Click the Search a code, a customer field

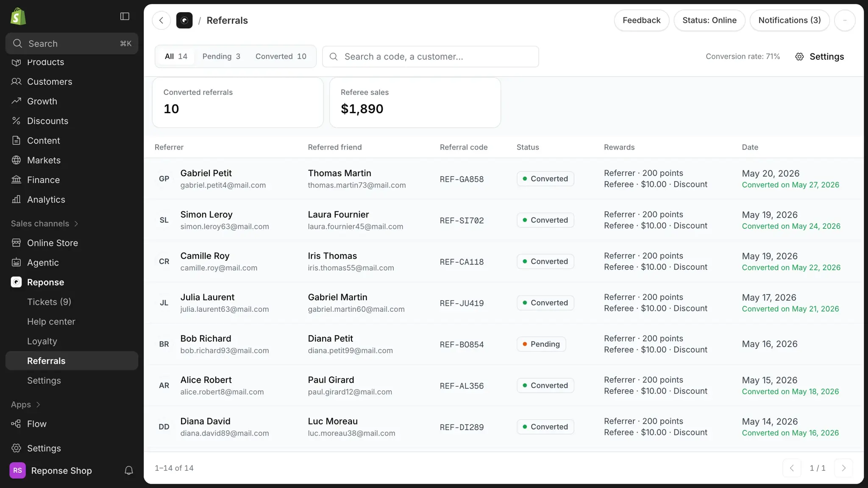tap(430, 57)
